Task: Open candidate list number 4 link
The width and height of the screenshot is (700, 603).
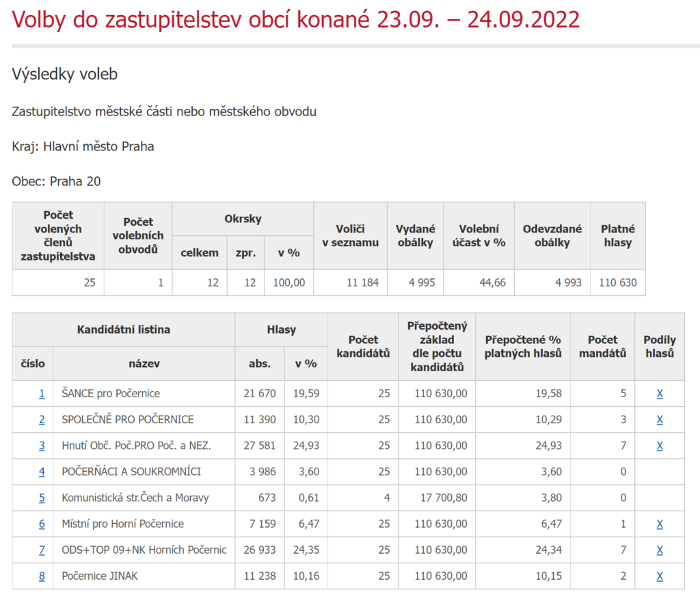Action: tap(42, 472)
